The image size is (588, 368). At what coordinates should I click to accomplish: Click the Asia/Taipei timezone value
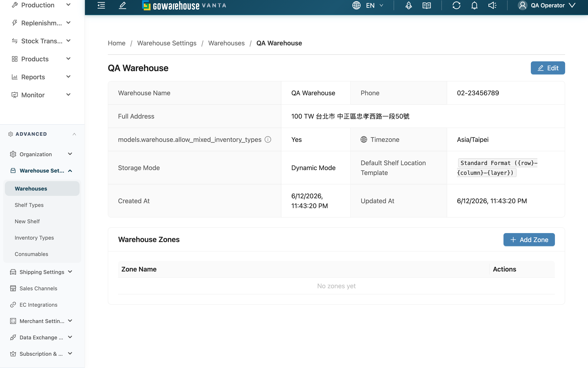click(473, 139)
